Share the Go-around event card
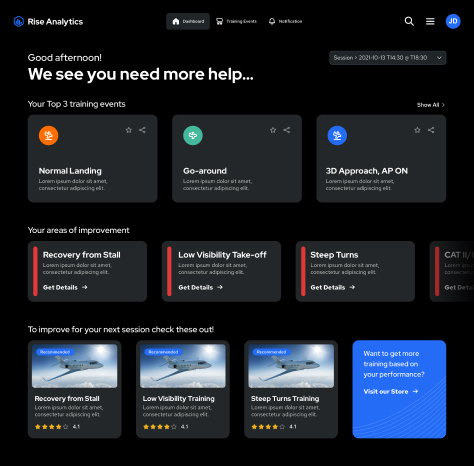Viewport: 474px width, 466px height. click(x=287, y=130)
